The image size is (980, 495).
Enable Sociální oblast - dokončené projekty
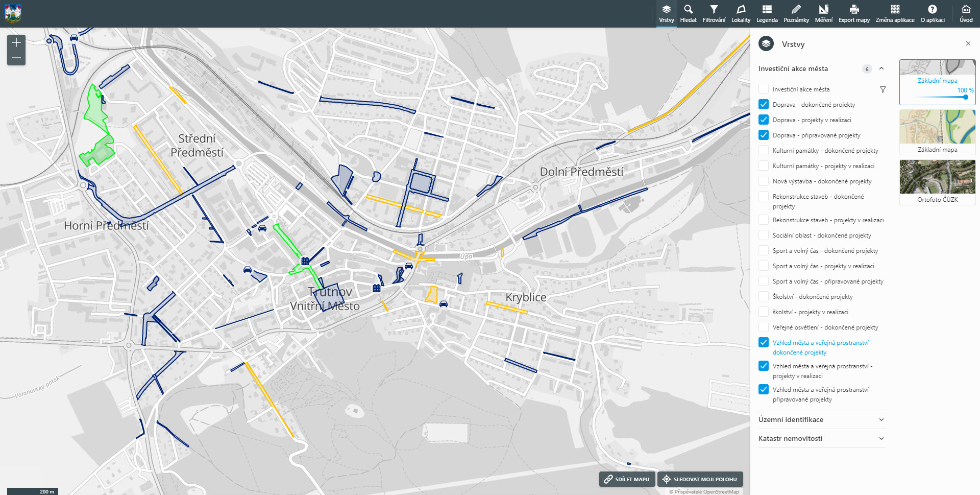click(764, 235)
